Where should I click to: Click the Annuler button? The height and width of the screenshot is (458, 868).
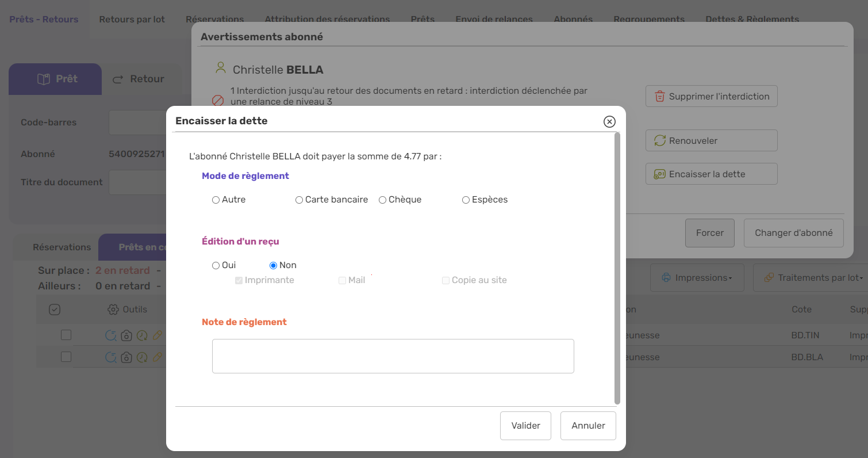tap(588, 426)
